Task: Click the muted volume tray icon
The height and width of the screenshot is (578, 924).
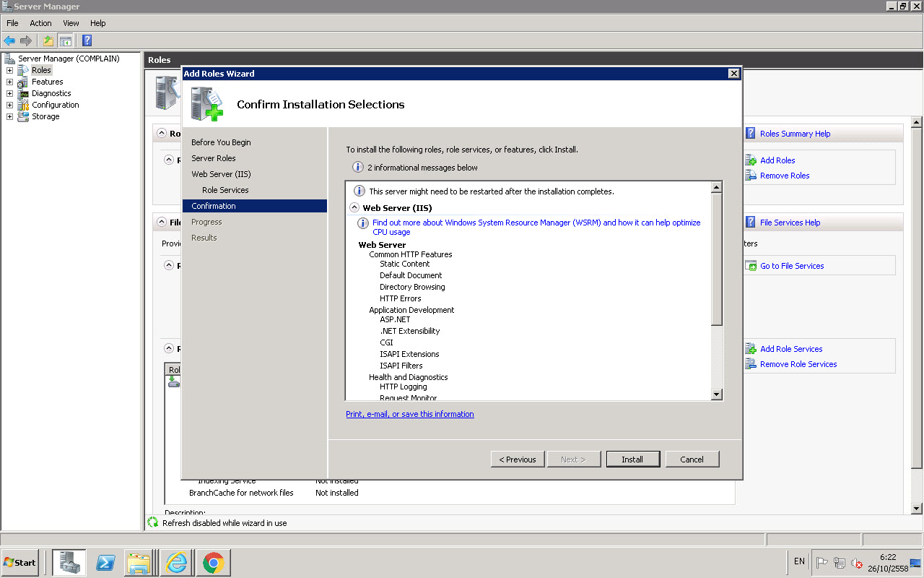Action: coord(857,563)
